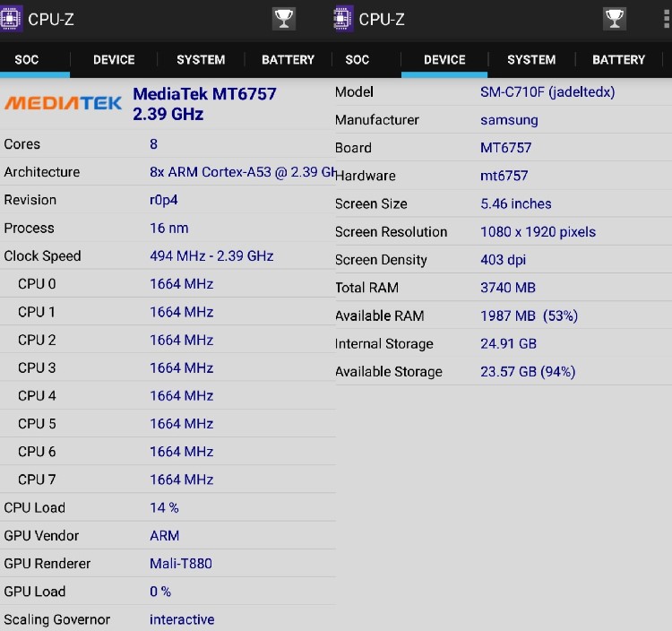Click the MediaTek MT6757 2.39 GHz title
672x631 pixels.
[204, 104]
